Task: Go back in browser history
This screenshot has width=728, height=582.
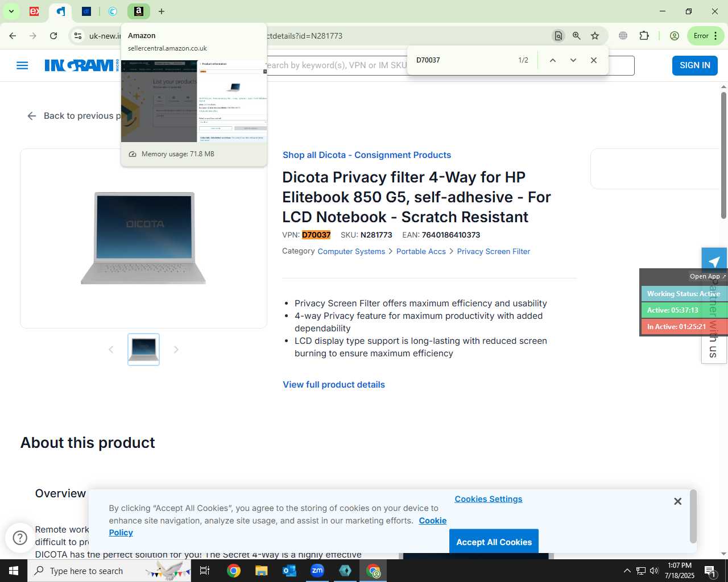Action: (13, 36)
